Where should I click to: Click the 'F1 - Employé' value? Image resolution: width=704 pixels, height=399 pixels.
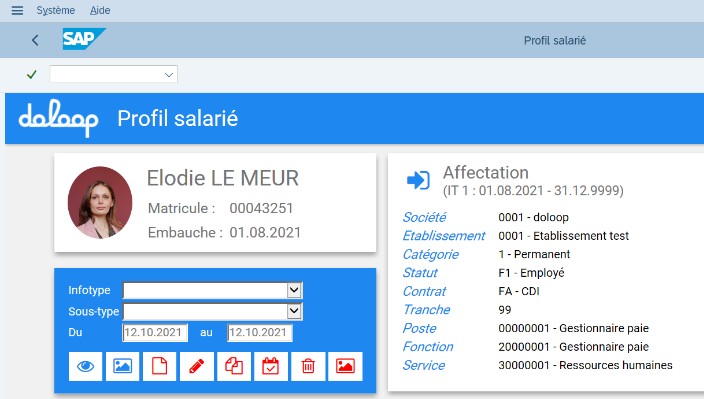531,273
